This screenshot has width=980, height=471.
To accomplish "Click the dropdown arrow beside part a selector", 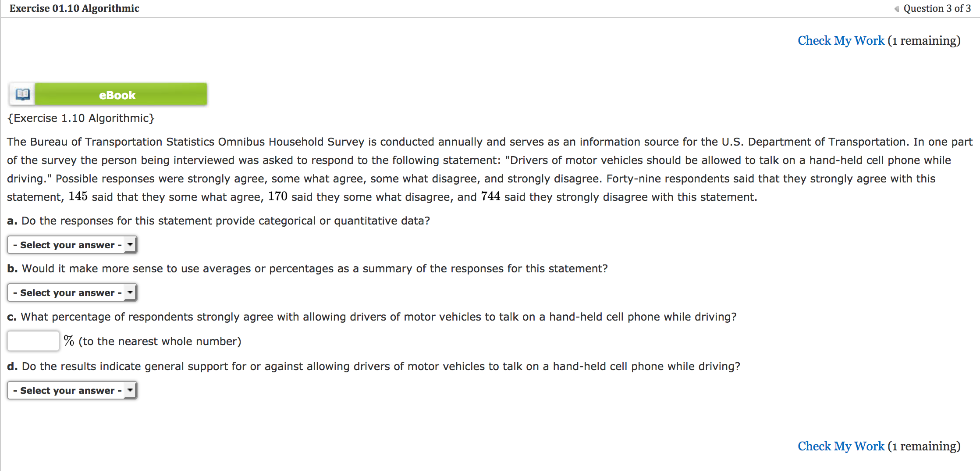I will coord(130,245).
